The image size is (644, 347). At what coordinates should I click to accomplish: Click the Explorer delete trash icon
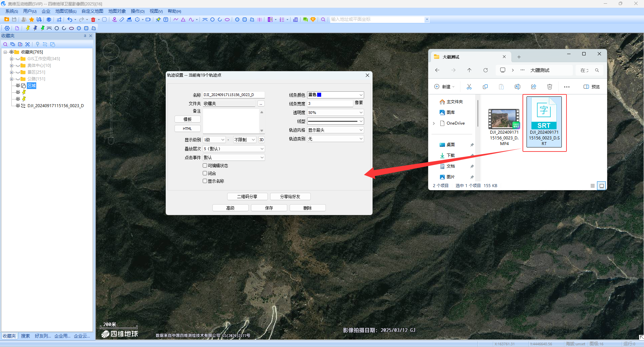pos(550,87)
